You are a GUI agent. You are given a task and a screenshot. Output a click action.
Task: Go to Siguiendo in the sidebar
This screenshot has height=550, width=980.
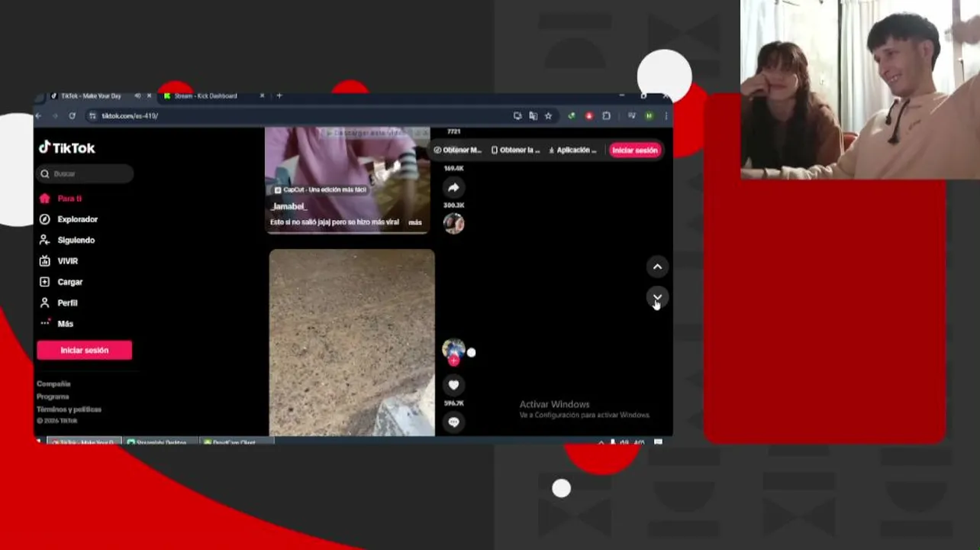(67, 240)
